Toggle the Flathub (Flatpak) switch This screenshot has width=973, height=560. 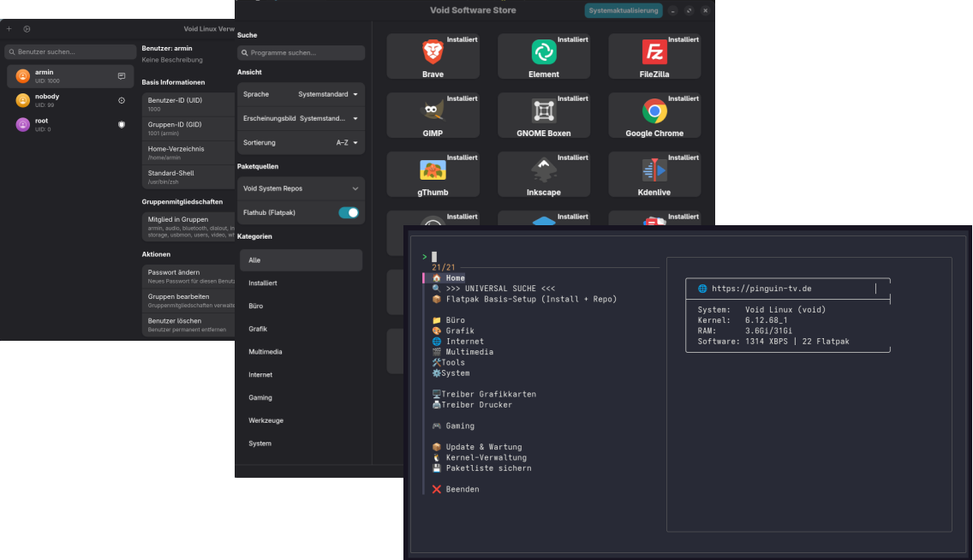click(349, 212)
